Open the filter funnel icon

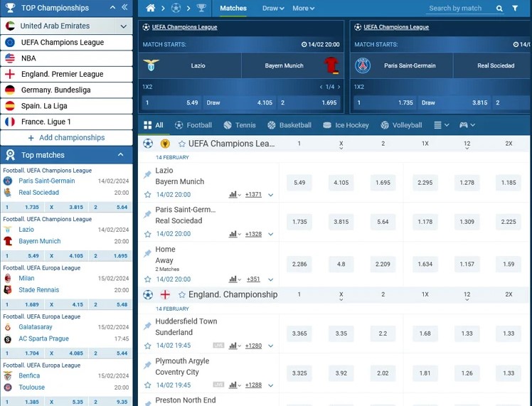tap(515, 8)
